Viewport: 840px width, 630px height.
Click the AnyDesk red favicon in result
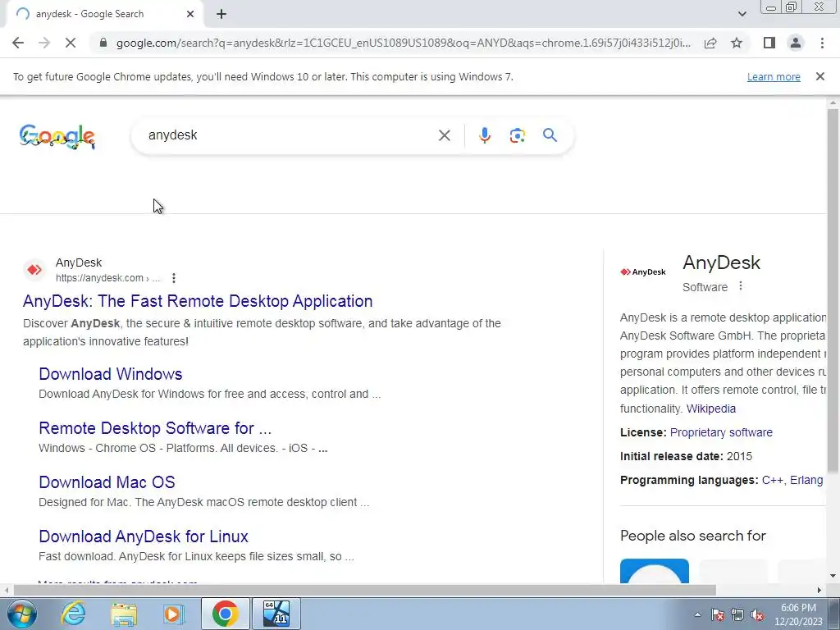34,269
